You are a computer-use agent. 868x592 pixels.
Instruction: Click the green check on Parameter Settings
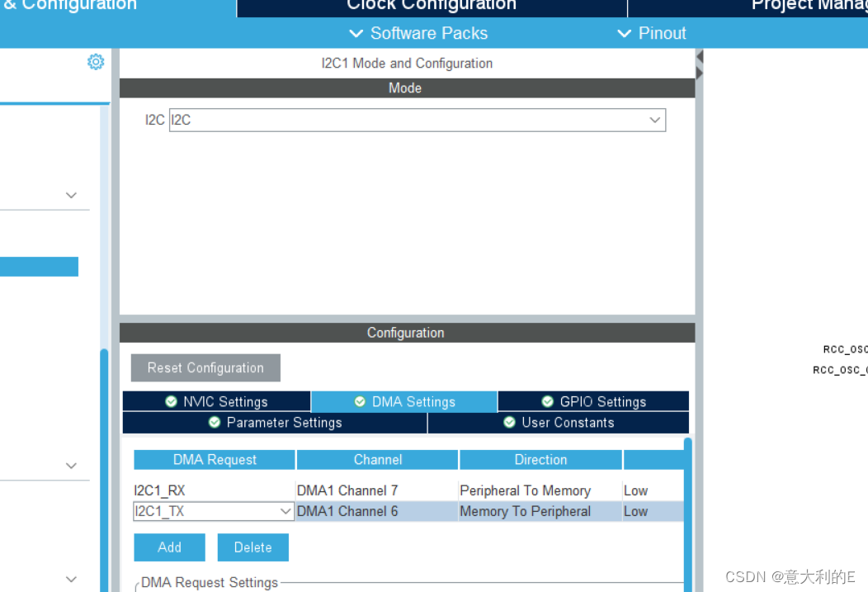click(x=214, y=422)
